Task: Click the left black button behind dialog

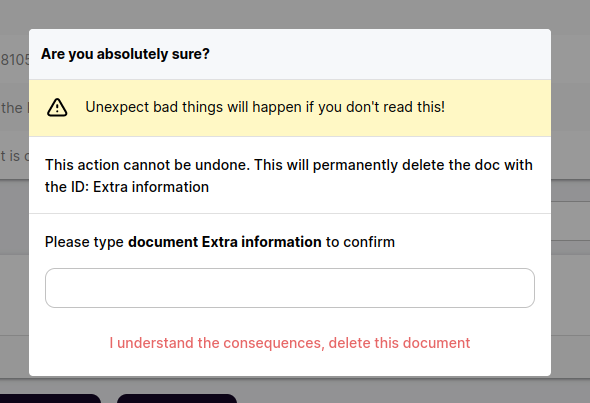Action: point(50,398)
